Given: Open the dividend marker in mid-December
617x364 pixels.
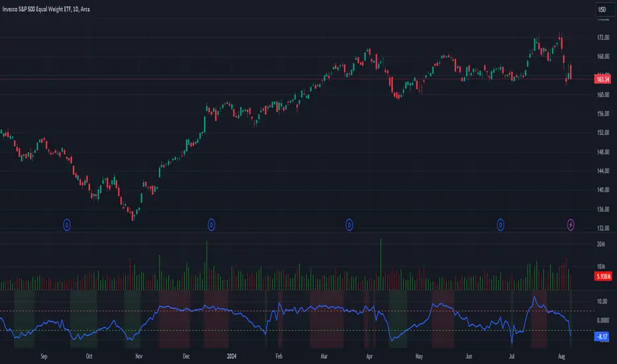Looking at the screenshot, I should tap(211, 225).
